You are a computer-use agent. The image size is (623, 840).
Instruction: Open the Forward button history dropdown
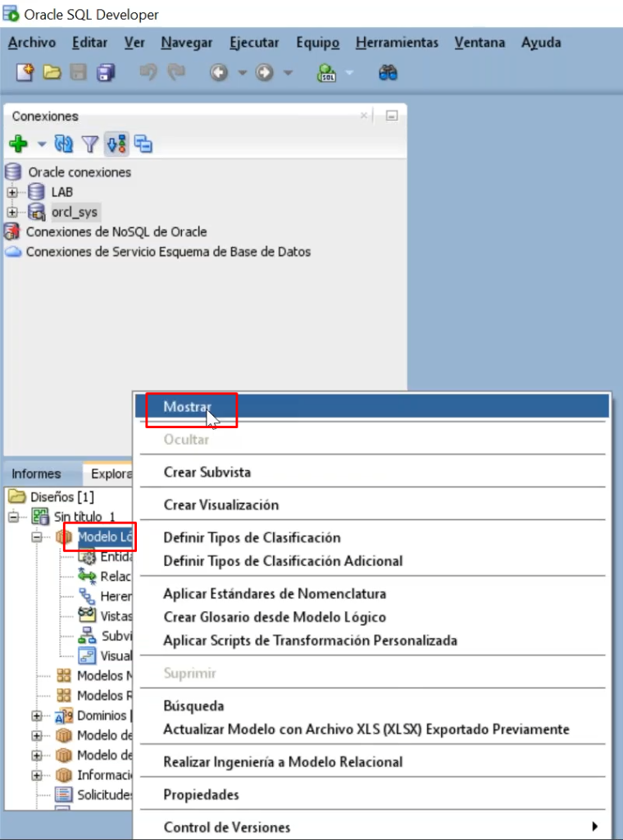click(x=288, y=72)
